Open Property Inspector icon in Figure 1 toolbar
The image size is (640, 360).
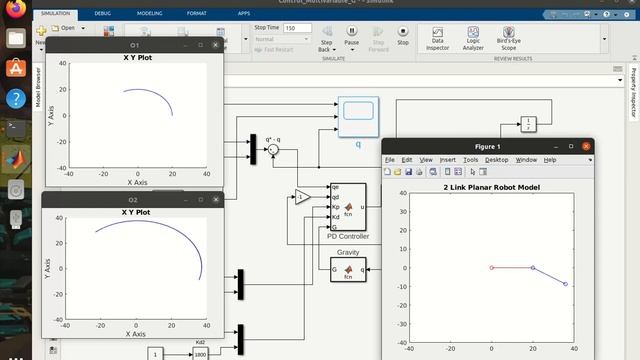[x=483, y=172]
